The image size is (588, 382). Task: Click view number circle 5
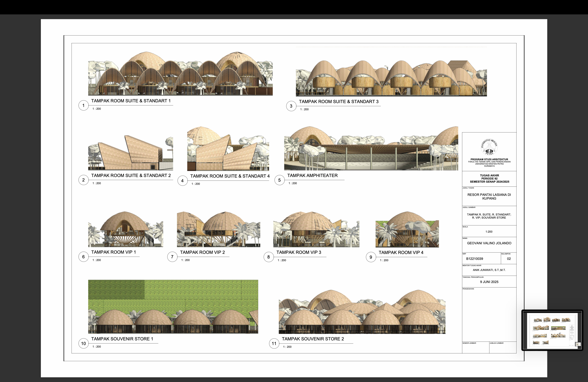[279, 180]
